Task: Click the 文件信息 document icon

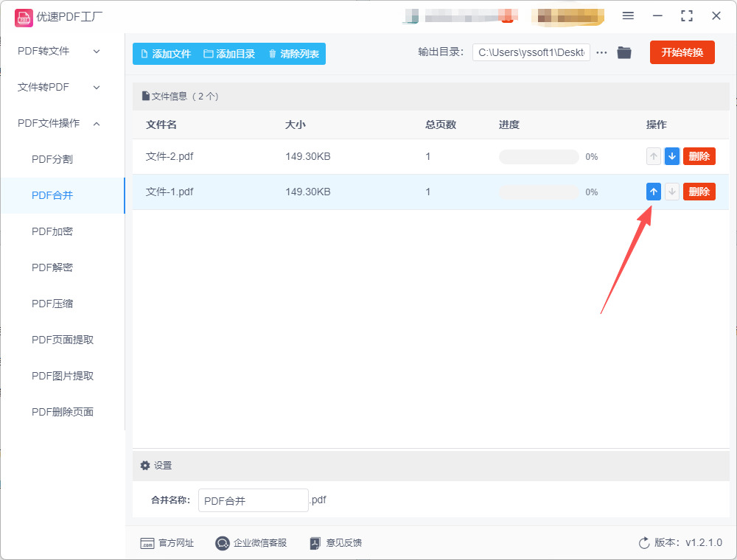Action: pyautogui.click(x=146, y=97)
